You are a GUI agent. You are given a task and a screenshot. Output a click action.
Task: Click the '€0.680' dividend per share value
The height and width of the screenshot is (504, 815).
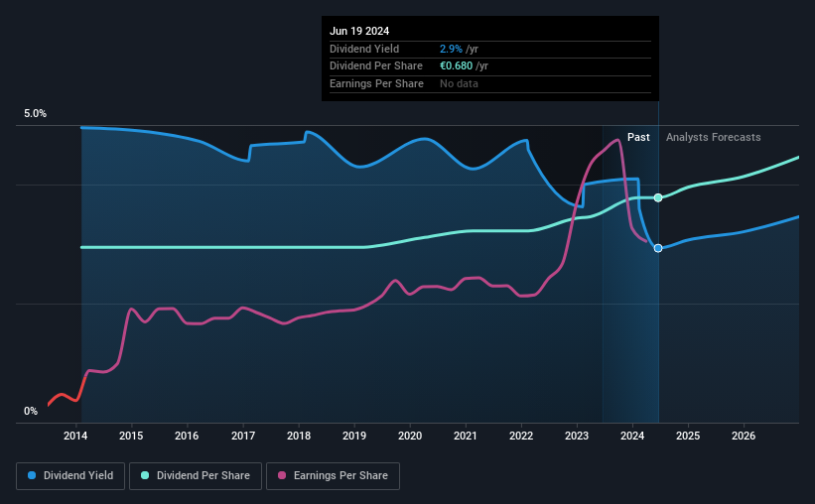pos(456,66)
